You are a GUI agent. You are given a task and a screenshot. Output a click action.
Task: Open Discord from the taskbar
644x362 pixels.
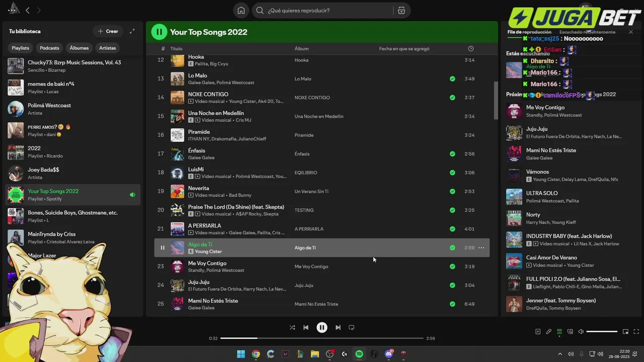(x=388, y=354)
